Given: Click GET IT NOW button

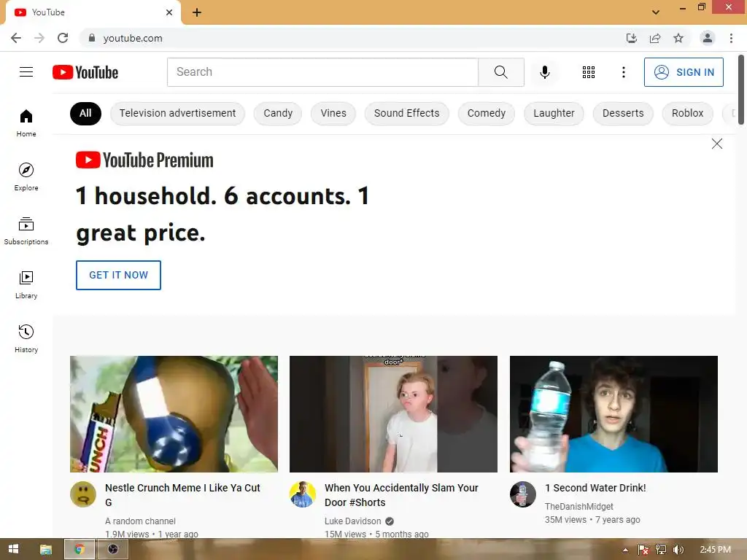Looking at the screenshot, I should (x=118, y=275).
